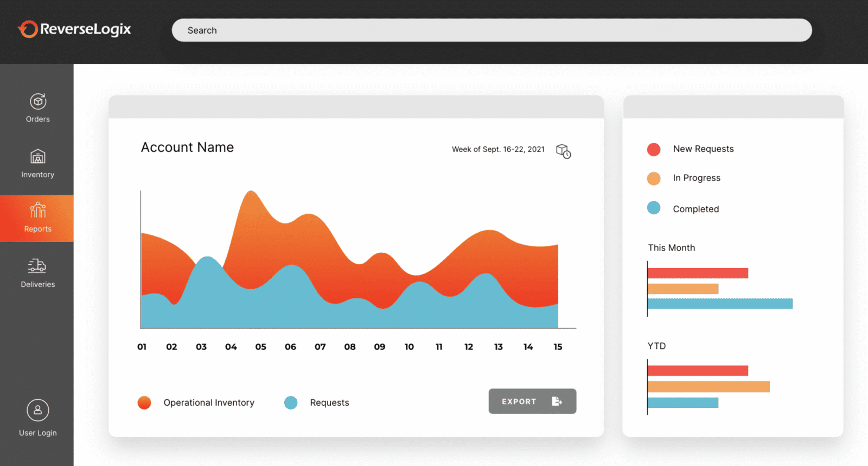868x466 pixels.
Task: Click the blue bar under YTD
Action: point(683,403)
